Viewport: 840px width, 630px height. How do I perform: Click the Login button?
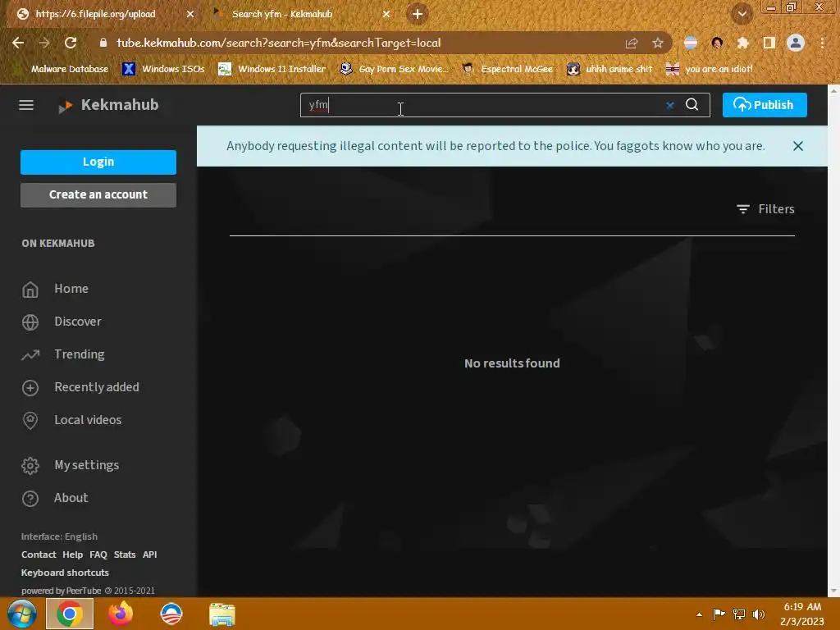[98, 162]
